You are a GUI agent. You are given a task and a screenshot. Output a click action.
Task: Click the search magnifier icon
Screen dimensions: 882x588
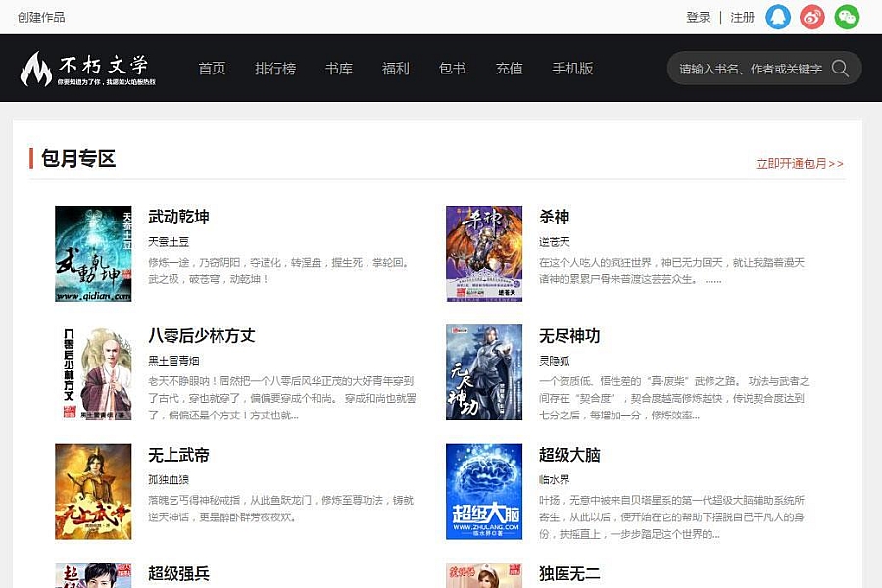[x=840, y=69]
